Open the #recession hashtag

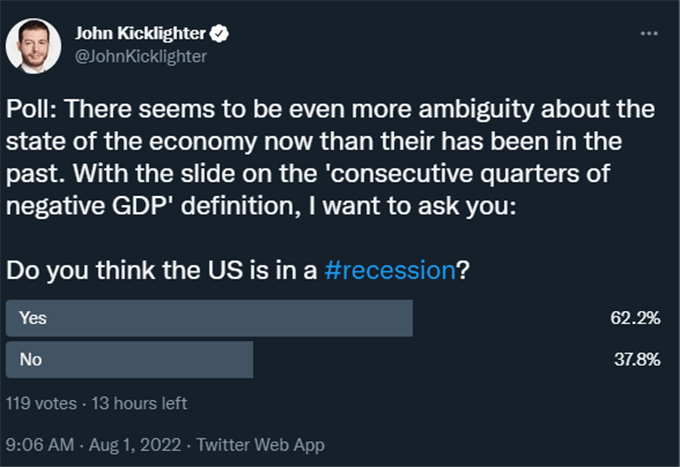coord(390,270)
